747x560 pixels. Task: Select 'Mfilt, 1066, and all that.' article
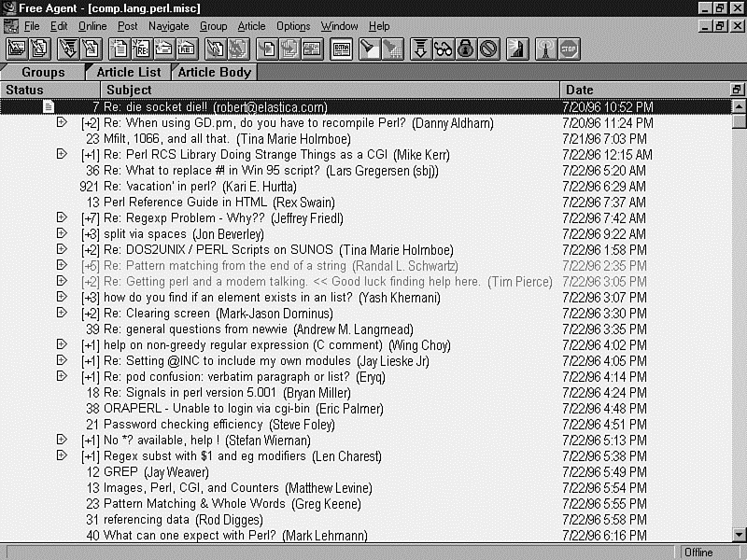[x=366, y=138]
